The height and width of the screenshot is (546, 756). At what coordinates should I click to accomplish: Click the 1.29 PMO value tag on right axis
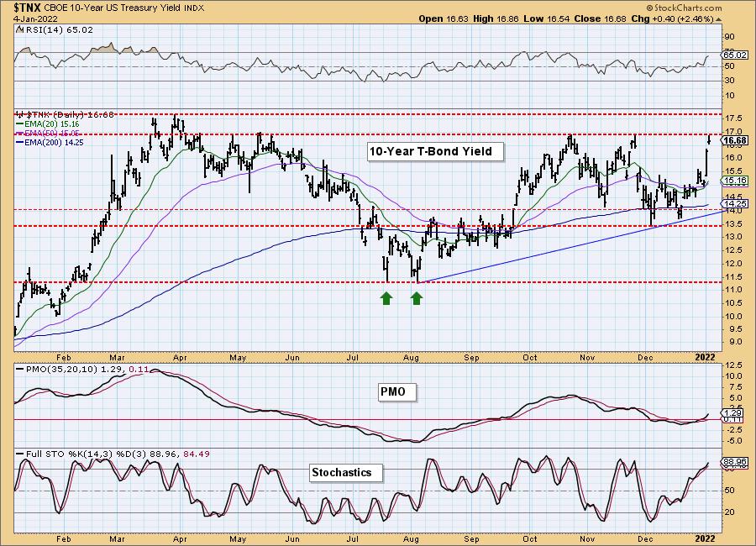pos(734,413)
